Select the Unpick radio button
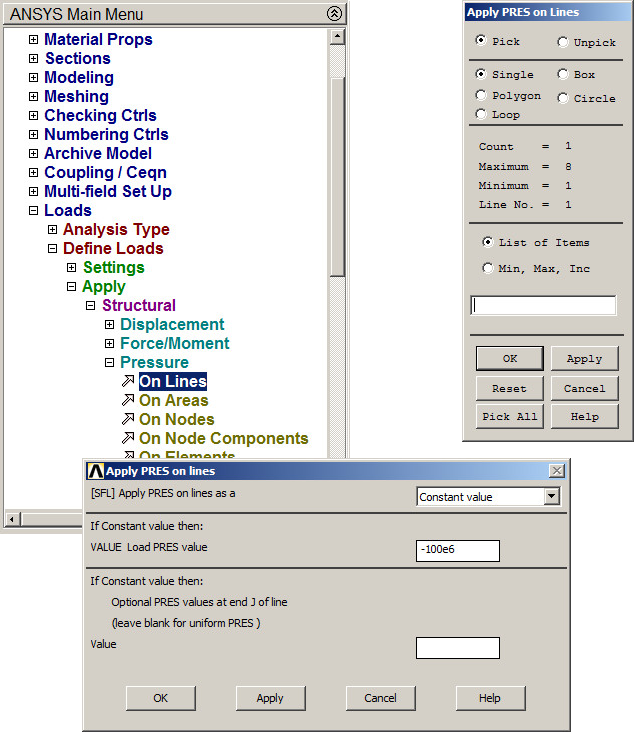Image resolution: width=634 pixels, height=732 pixels. (563, 42)
